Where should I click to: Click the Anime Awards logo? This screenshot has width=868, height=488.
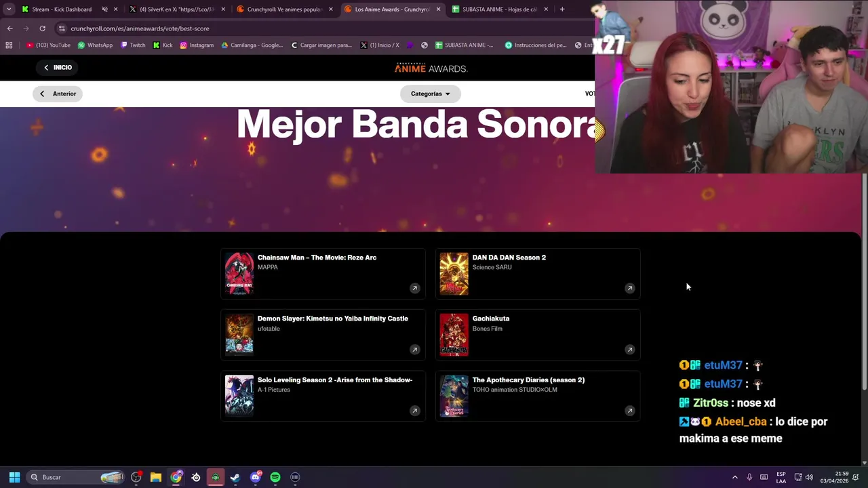[431, 68]
